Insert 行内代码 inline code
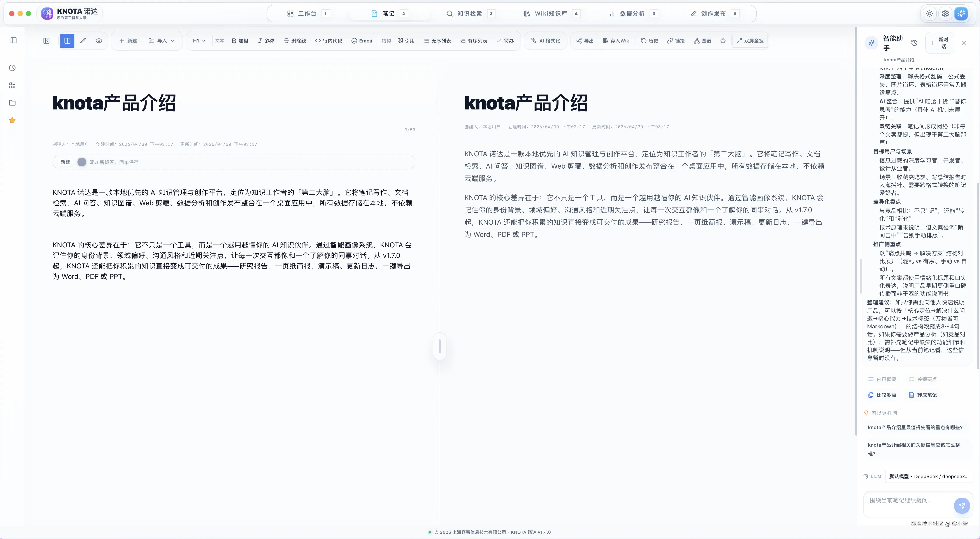980x539 pixels. tap(329, 41)
